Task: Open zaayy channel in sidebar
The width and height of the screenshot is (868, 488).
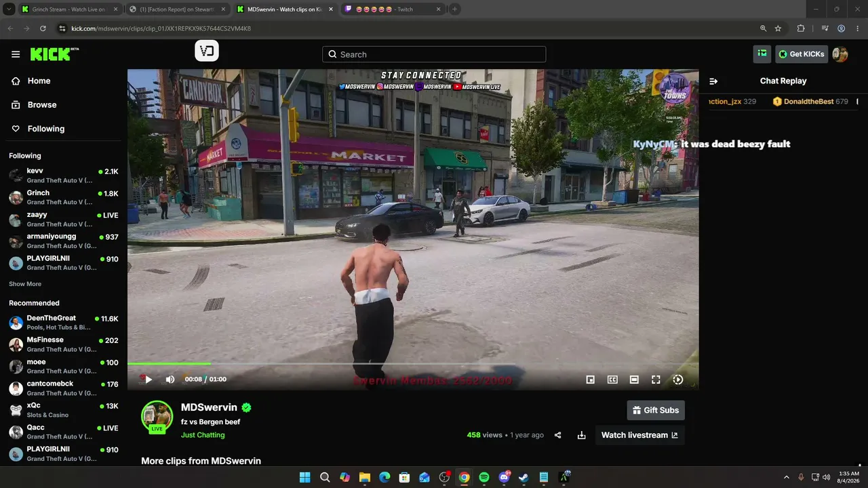Action: coord(64,219)
